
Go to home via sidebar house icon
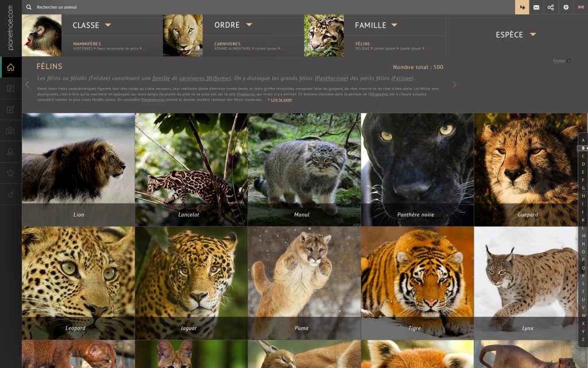10,67
